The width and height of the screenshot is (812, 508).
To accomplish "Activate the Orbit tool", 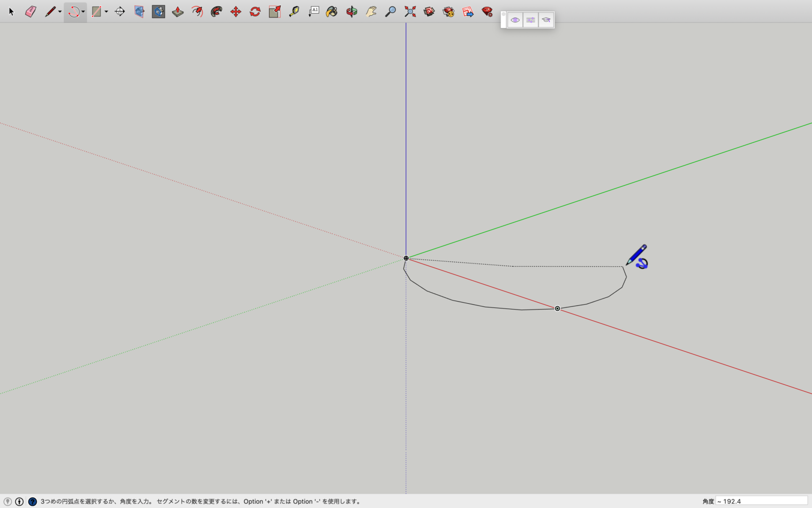I will coord(352,12).
